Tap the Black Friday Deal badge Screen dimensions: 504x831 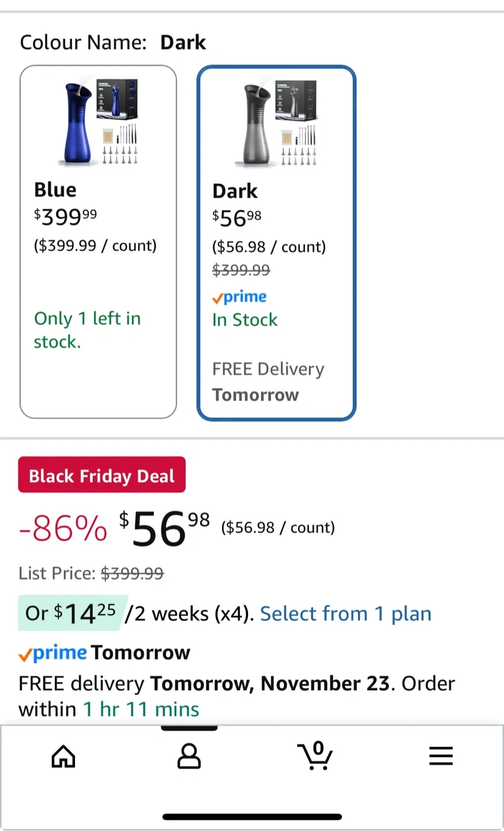click(101, 475)
